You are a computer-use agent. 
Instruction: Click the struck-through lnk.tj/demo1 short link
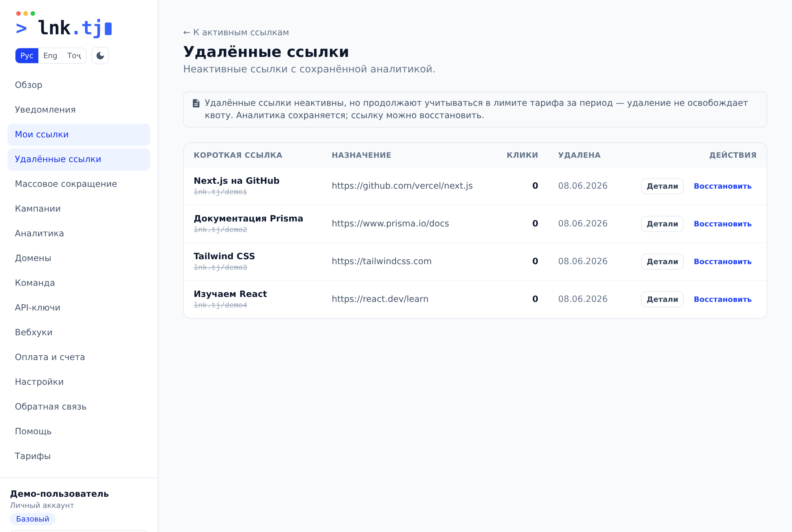(x=220, y=192)
